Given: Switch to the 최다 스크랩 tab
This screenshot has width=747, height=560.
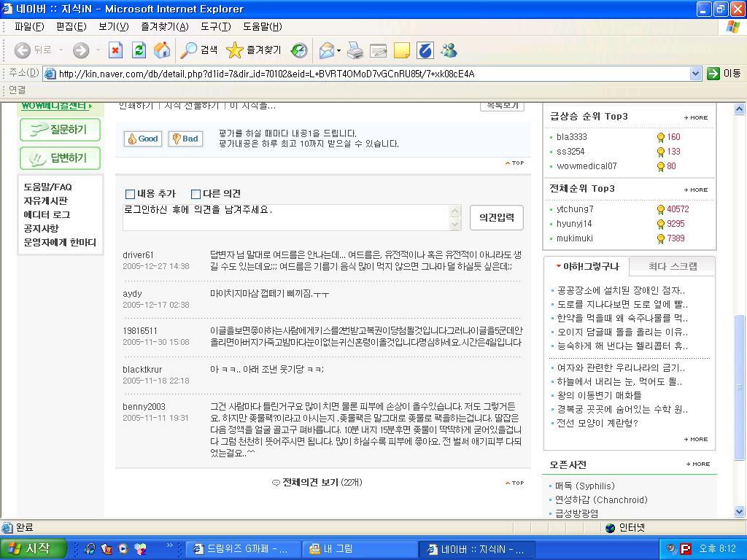Looking at the screenshot, I should (672, 266).
